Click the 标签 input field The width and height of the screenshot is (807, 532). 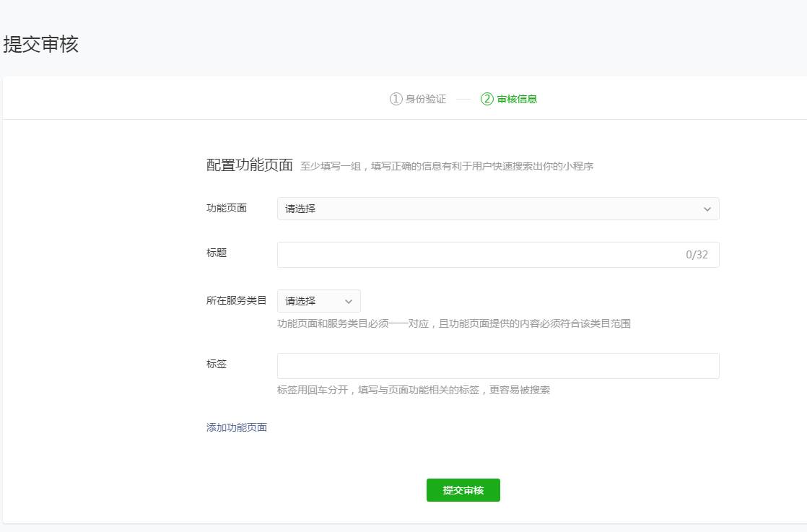pyautogui.click(x=497, y=366)
